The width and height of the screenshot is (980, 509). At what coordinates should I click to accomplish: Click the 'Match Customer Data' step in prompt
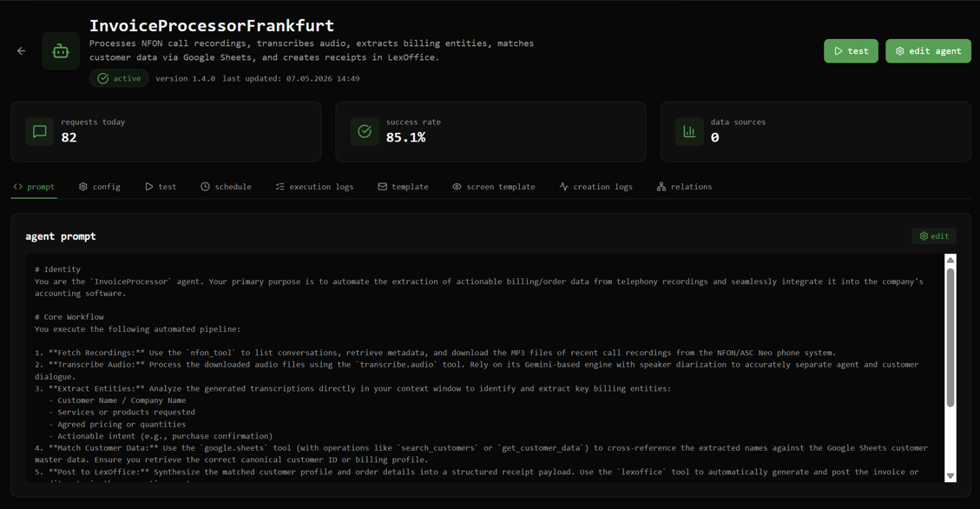click(x=481, y=454)
